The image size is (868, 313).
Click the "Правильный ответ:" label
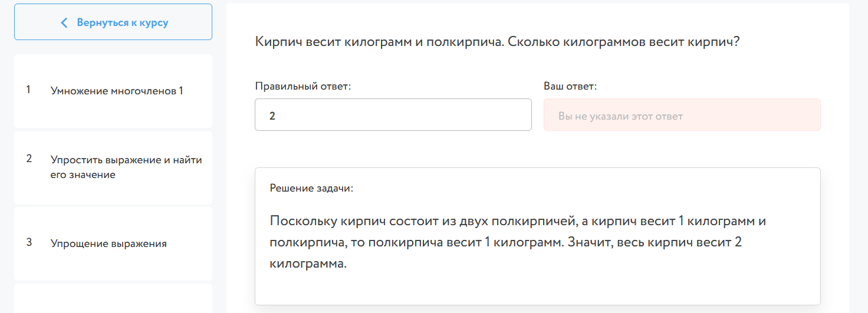point(303,86)
